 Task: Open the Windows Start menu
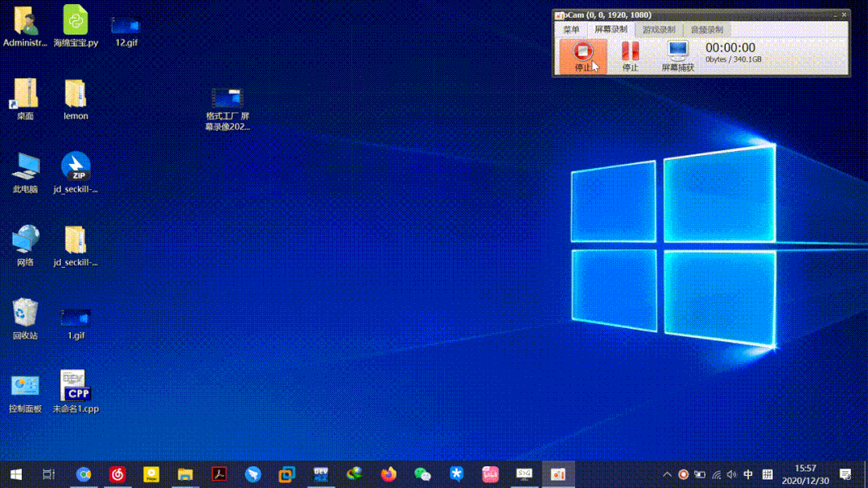[x=16, y=474]
